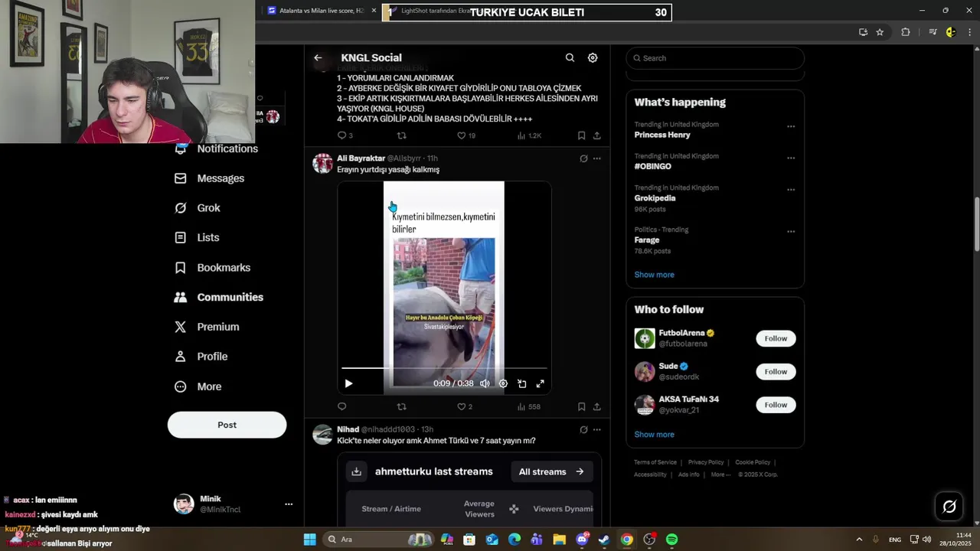Screen dimensions: 980x551
Task: Repost Ali Bayraktar's video post
Action: tap(401, 406)
